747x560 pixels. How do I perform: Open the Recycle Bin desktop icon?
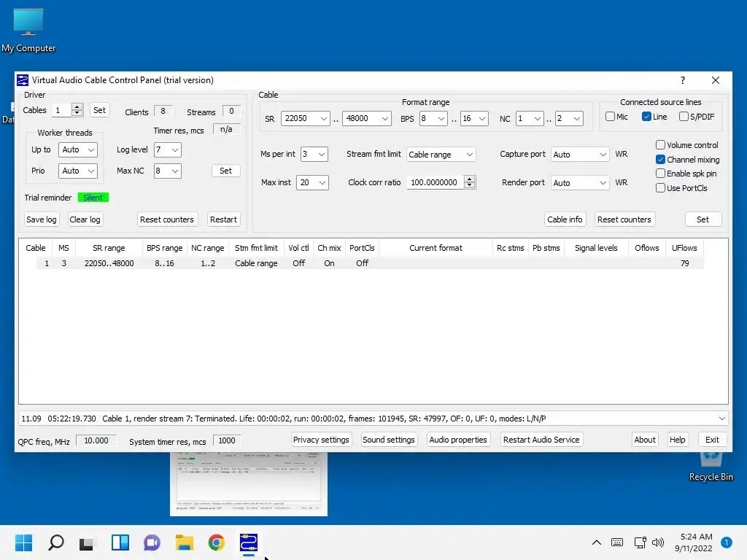coord(711,467)
